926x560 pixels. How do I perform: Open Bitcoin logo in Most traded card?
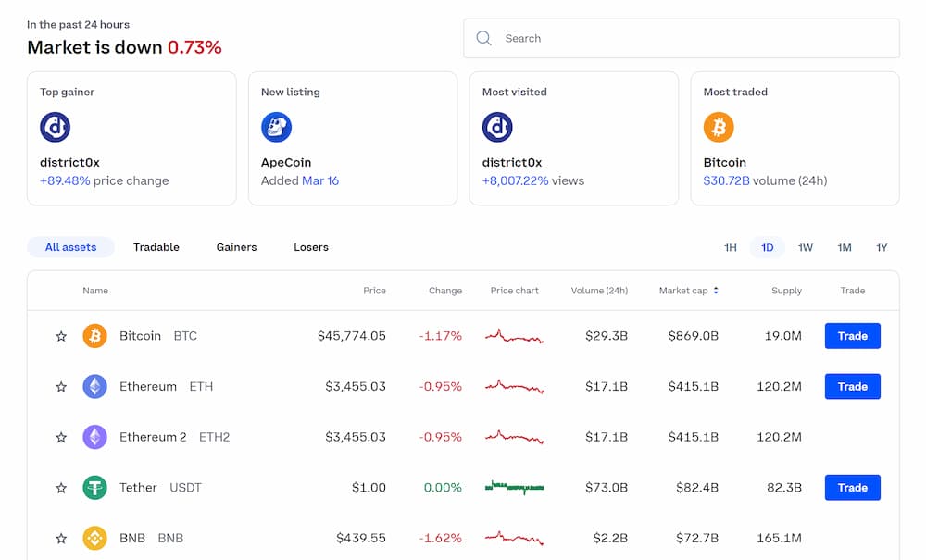click(x=719, y=127)
